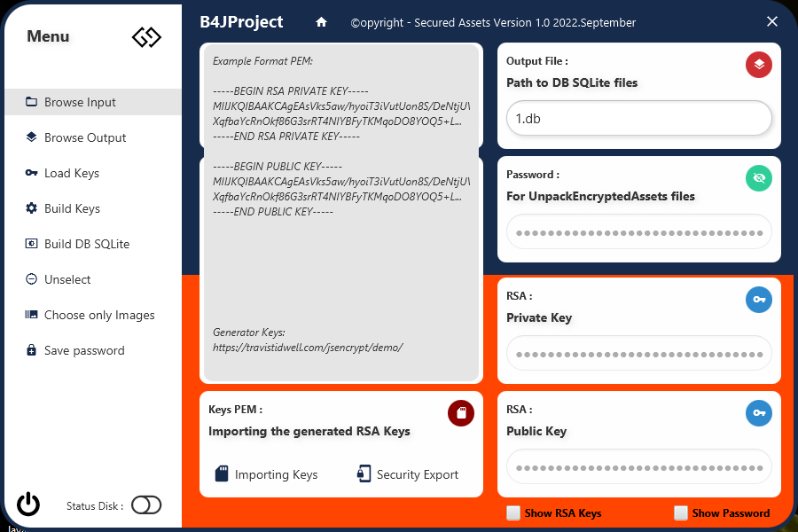
Task: Click the DB SQLite path input field
Action: coord(638,118)
